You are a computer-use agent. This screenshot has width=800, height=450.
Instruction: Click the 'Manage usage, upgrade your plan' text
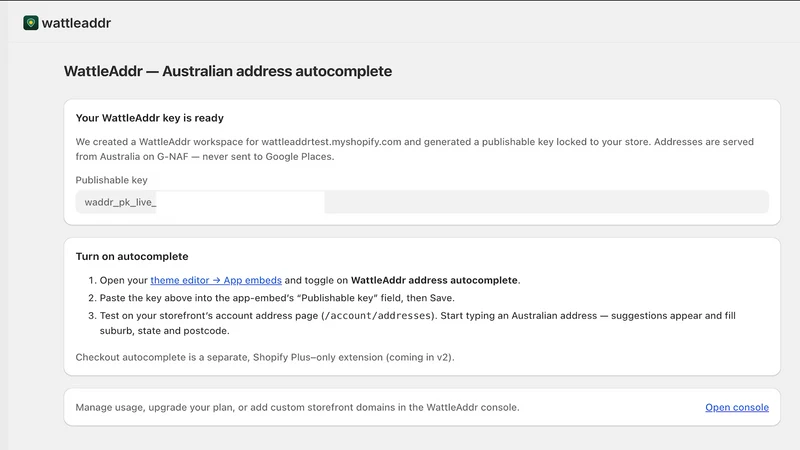point(297,407)
